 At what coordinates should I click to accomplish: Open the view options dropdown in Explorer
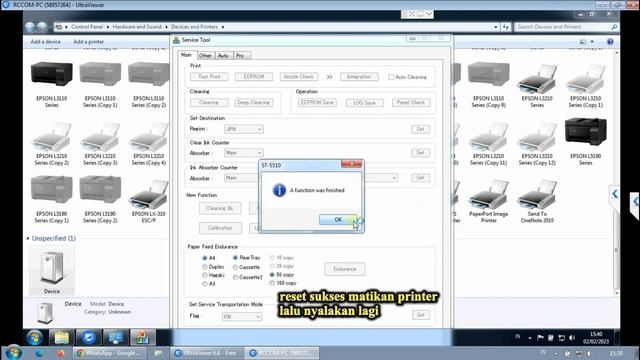(592, 42)
